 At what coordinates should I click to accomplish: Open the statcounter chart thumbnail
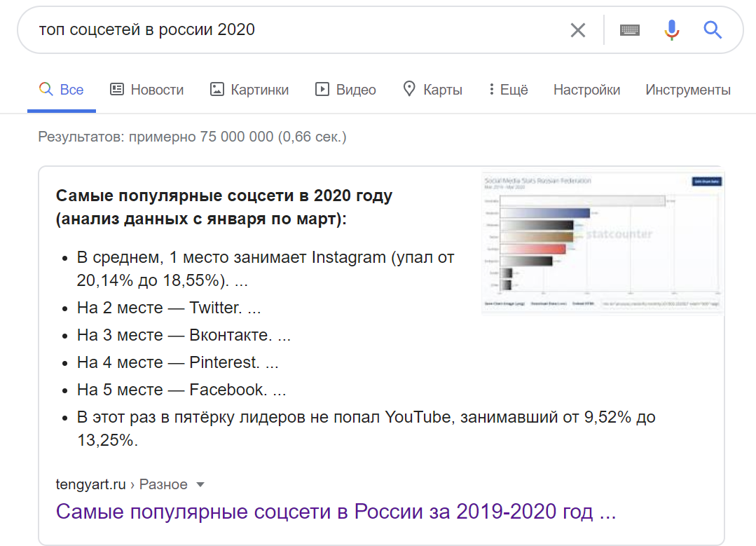(x=603, y=243)
